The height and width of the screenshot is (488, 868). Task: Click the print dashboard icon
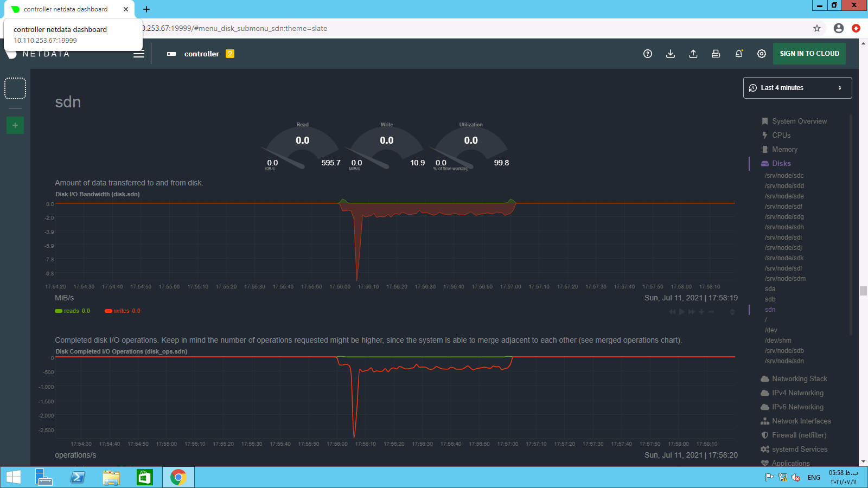(x=716, y=54)
